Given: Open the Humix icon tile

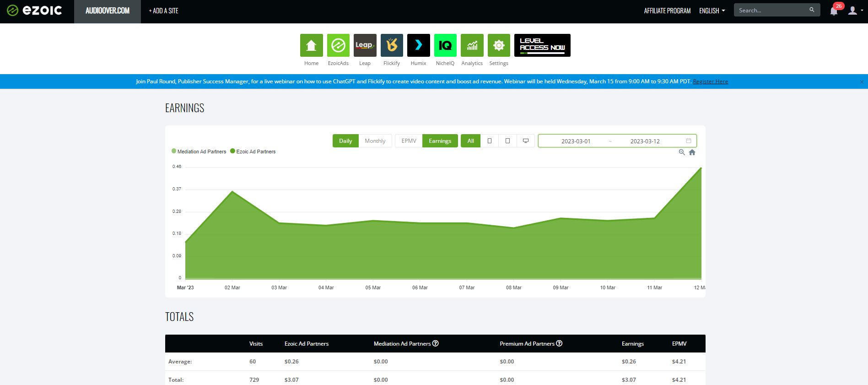Looking at the screenshot, I should coord(419,45).
